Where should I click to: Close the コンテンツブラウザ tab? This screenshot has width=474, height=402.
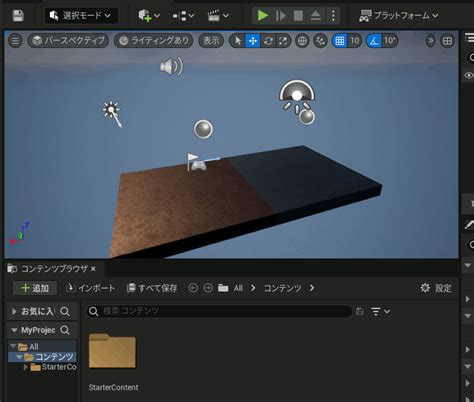93,269
